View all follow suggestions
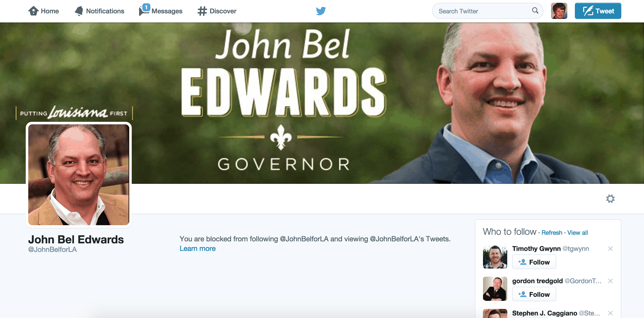This screenshot has height=318, width=644. pyautogui.click(x=578, y=233)
